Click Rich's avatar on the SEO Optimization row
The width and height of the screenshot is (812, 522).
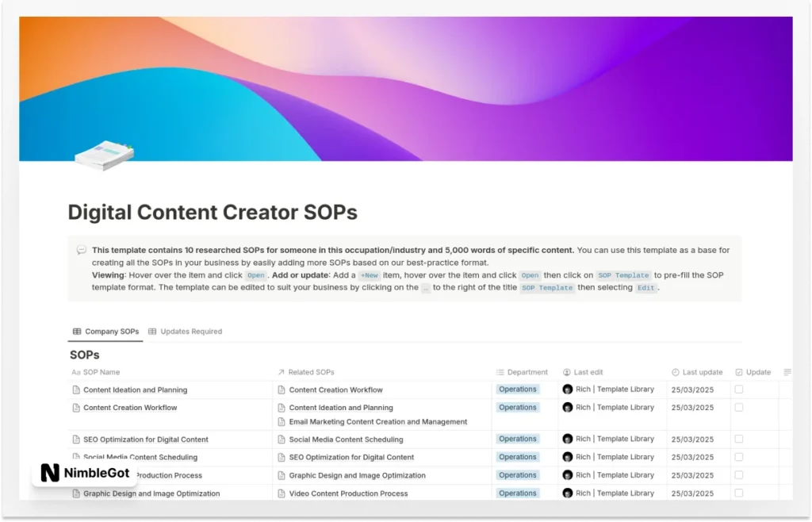coord(568,439)
